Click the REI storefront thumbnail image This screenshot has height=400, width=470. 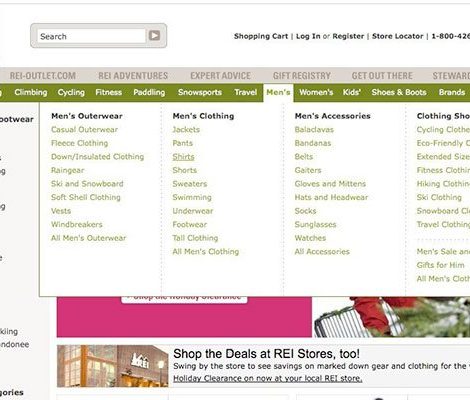click(113, 366)
